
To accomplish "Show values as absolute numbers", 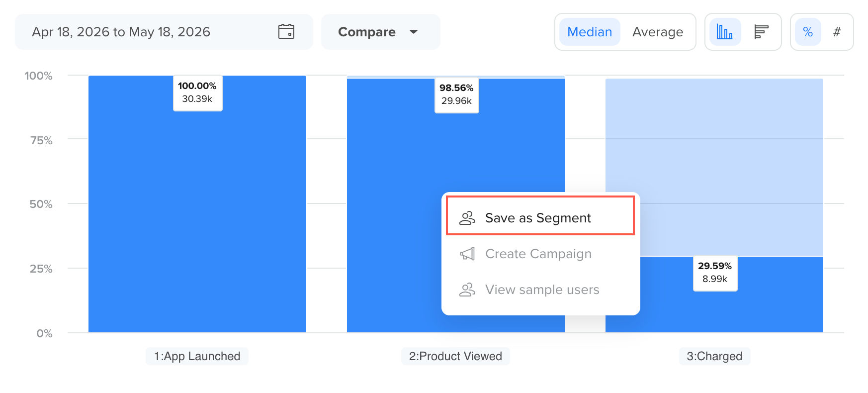I will click(x=837, y=32).
